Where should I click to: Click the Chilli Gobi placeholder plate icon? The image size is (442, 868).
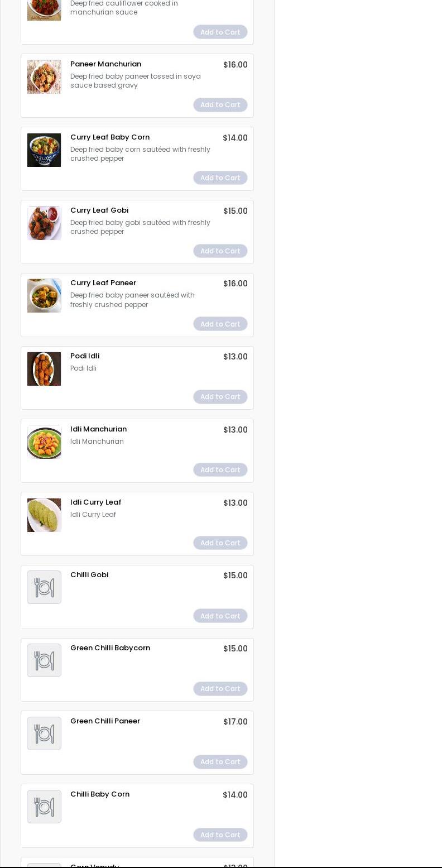click(44, 587)
